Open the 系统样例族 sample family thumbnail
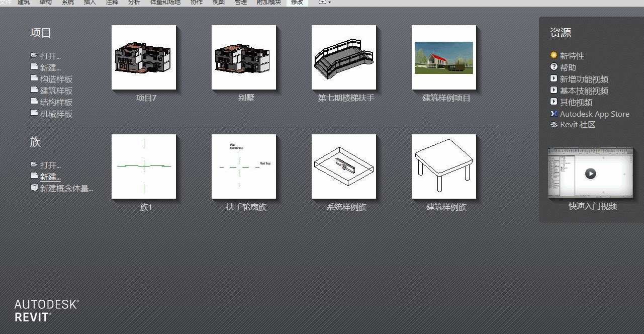This screenshot has width=644, height=334. pyautogui.click(x=344, y=166)
